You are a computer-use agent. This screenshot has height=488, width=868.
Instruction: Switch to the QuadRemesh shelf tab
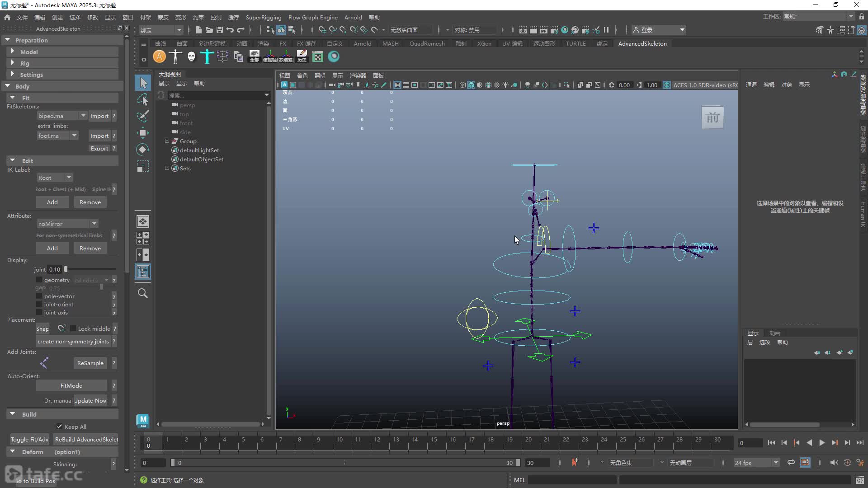(x=427, y=43)
